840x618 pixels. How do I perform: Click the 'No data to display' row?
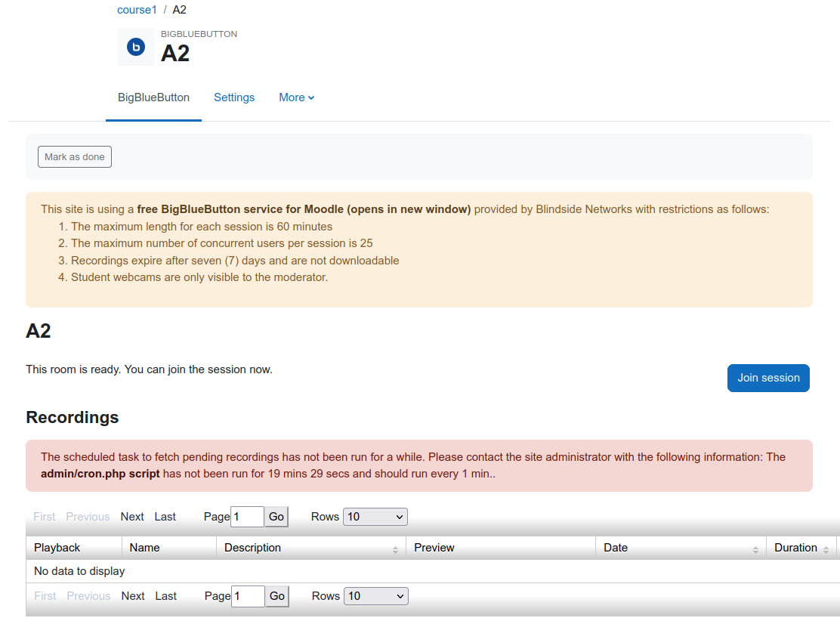click(433, 571)
